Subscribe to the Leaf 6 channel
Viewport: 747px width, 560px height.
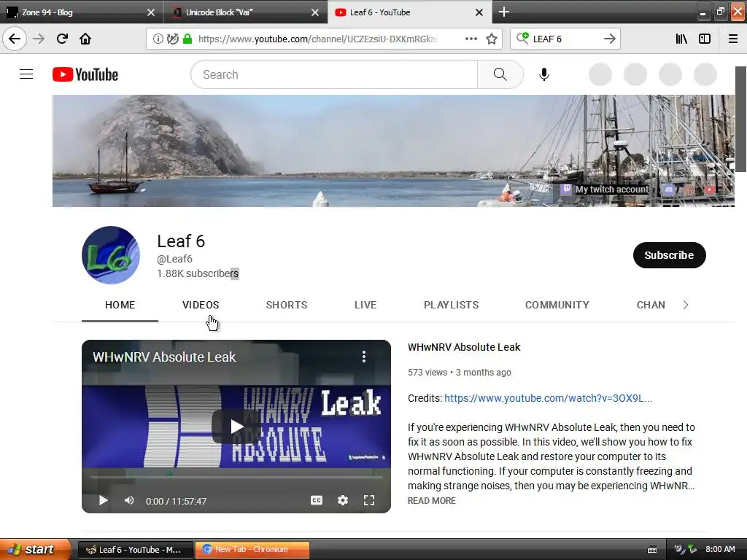pyautogui.click(x=670, y=255)
